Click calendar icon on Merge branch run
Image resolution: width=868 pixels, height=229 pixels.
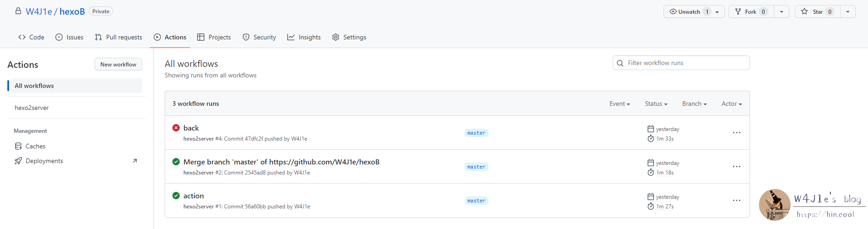651,163
